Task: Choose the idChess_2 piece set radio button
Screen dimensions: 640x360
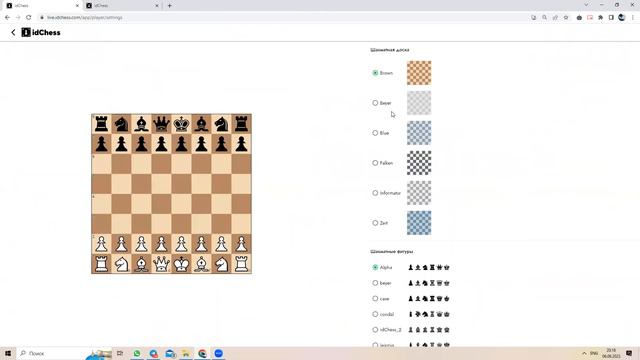Action: tap(375, 330)
